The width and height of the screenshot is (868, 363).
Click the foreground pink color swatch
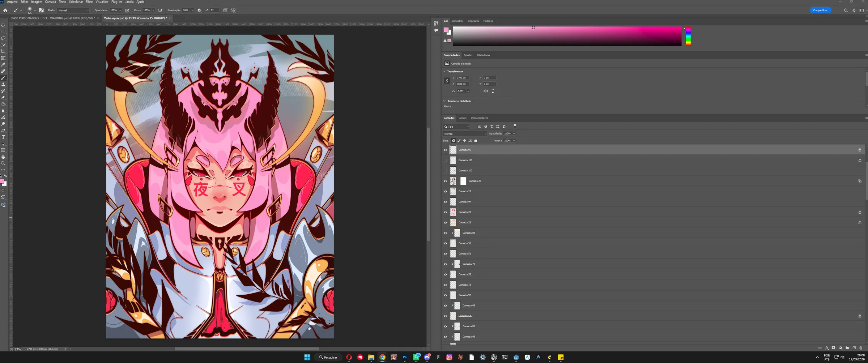tap(446, 30)
